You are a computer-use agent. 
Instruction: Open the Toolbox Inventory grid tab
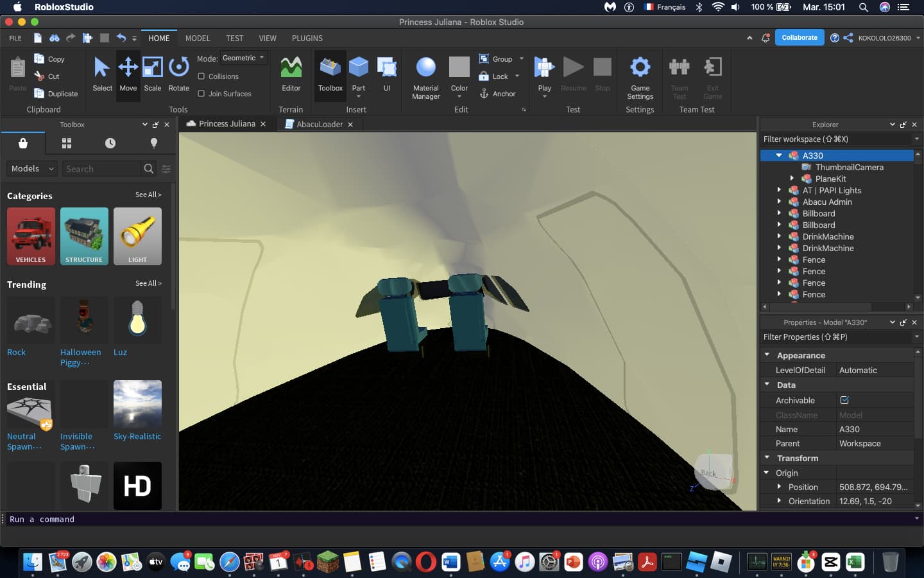67,143
